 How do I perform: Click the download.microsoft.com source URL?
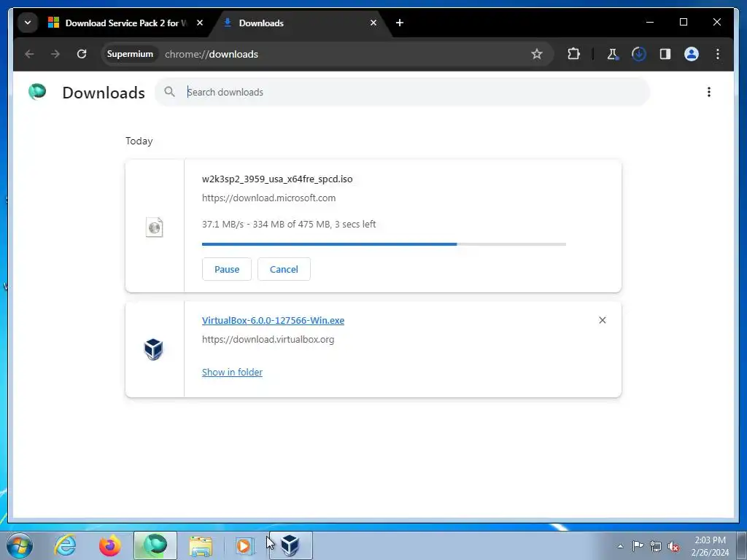268,198
